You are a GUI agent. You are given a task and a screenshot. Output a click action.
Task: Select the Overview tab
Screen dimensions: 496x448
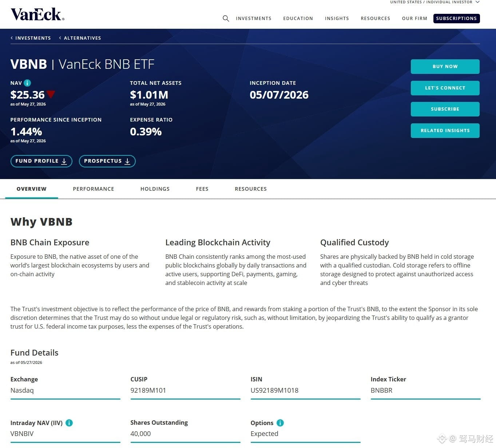click(x=32, y=189)
